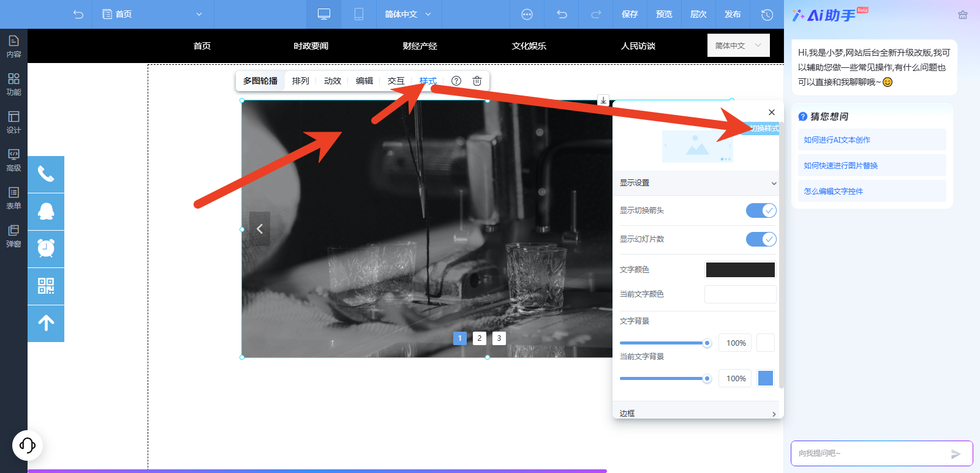The image size is (980, 473).
Task: Open the customer service headset icon
Action: click(x=28, y=445)
